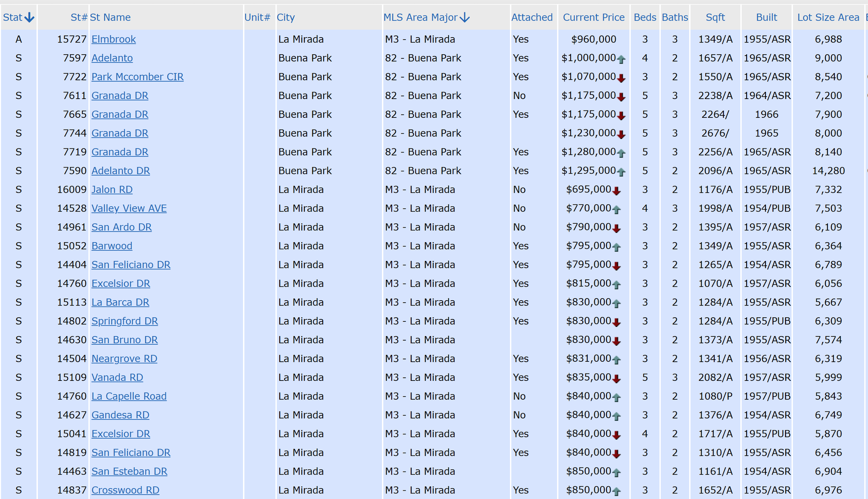Open La Capelle Road listing link
This screenshot has height=499, width=868.
click(129, 396)
